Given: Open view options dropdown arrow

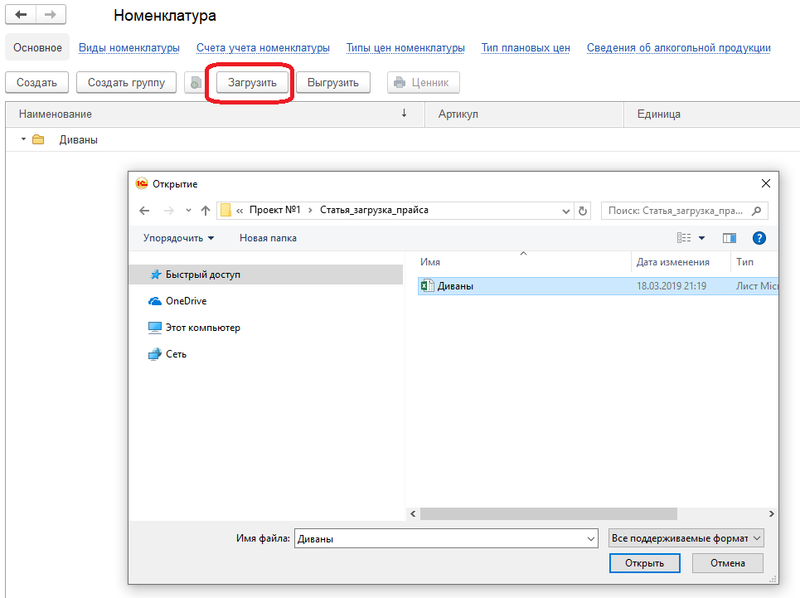Looking at the screenshot, I should [702, 238].
